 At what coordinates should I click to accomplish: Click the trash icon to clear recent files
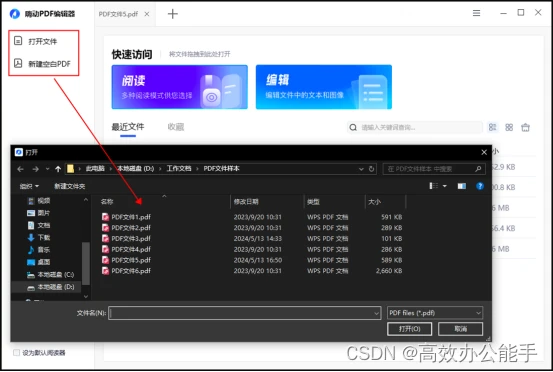(x=525, y=127)
